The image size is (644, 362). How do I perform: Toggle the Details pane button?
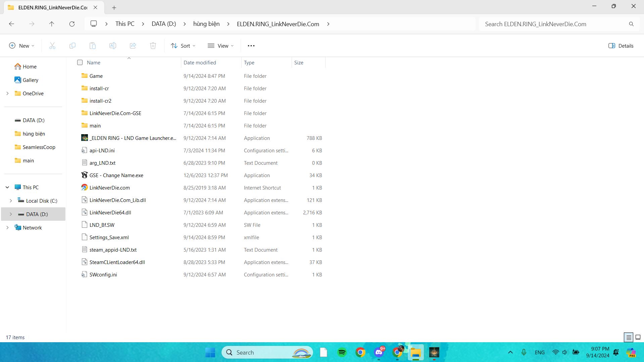621,46
